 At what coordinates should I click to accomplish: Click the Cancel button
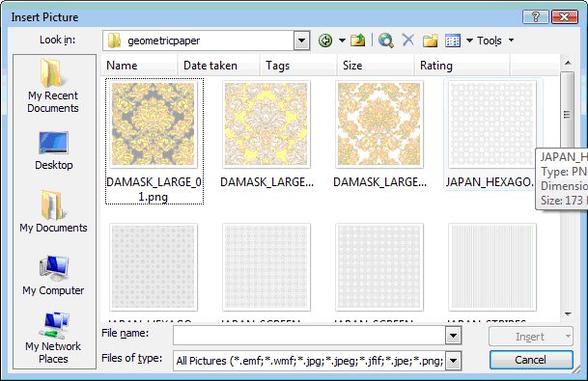pyautogui.click(x=531, y=360)
